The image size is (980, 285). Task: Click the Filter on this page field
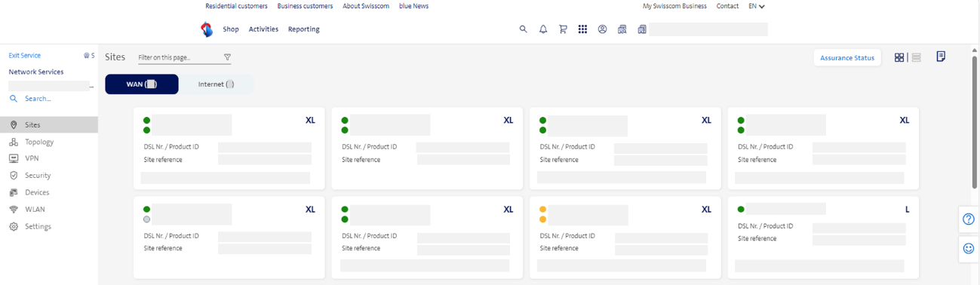180,57
